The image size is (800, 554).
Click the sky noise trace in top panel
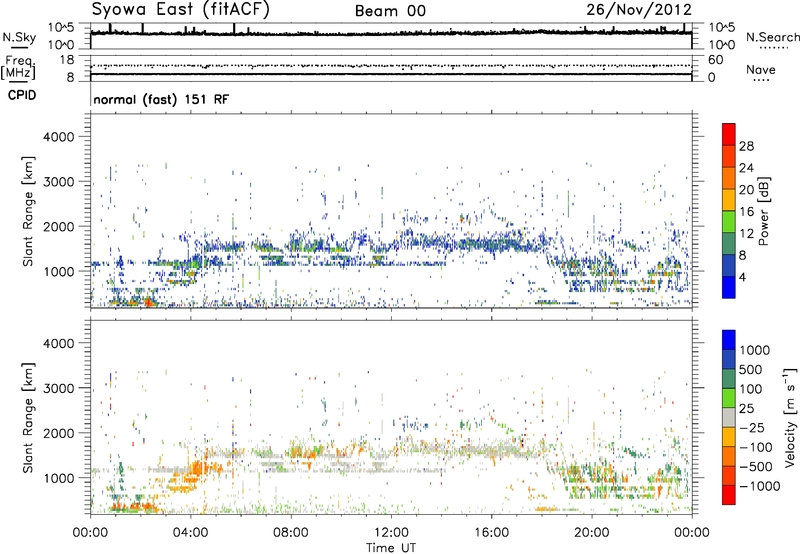[391, 33]
